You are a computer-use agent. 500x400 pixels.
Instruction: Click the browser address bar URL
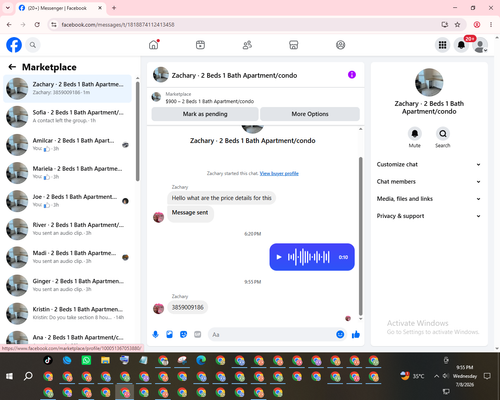118,25
